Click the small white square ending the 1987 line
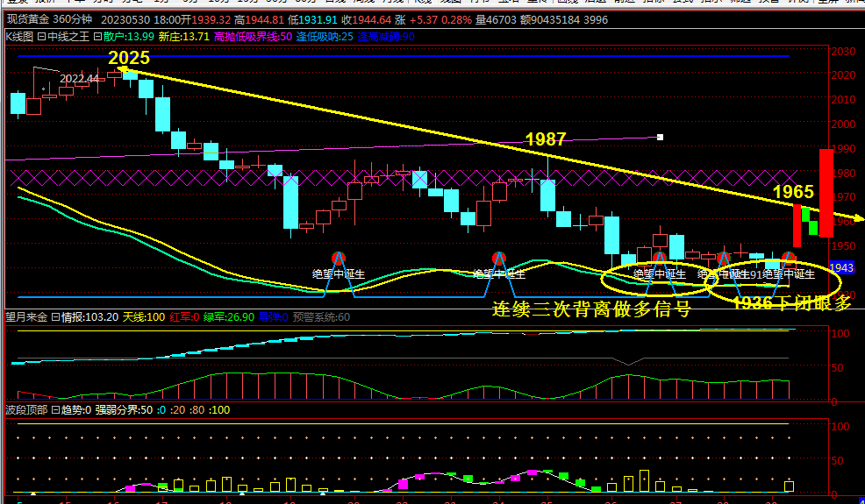Screen dimensions: 865x504 [x=660, y=137]
